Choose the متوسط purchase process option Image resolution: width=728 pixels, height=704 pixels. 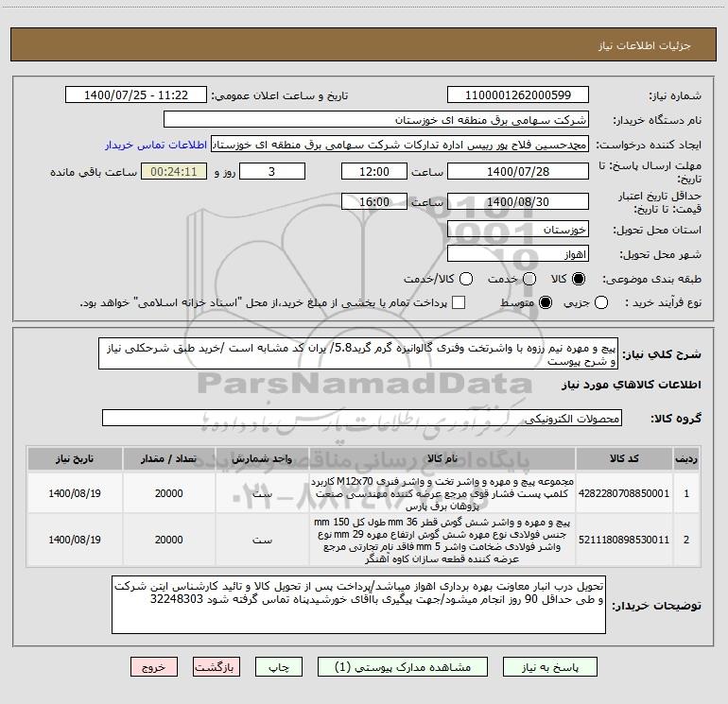(546, 302)
